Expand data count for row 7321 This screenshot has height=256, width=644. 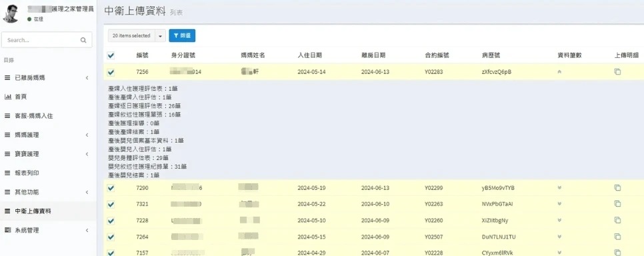559,204
